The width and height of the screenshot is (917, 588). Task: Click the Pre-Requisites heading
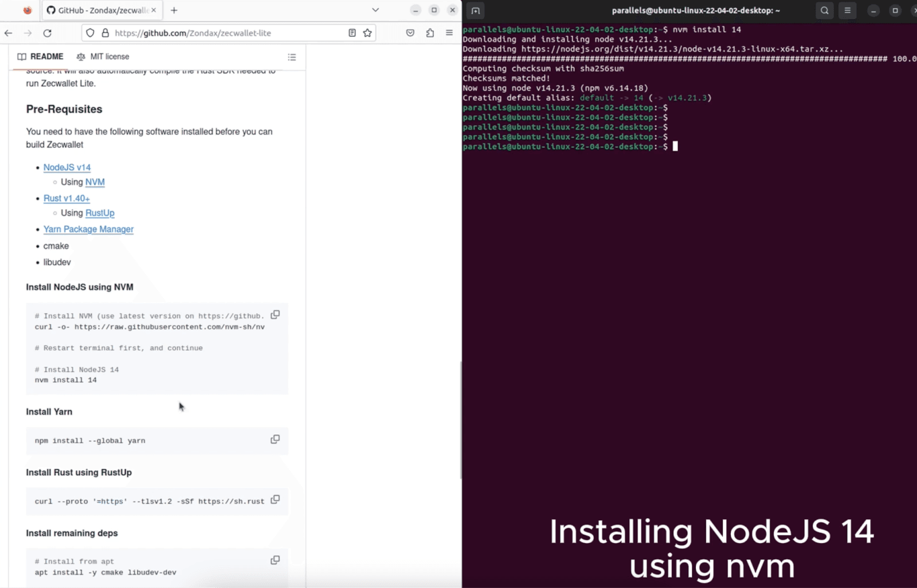point(64,109)
